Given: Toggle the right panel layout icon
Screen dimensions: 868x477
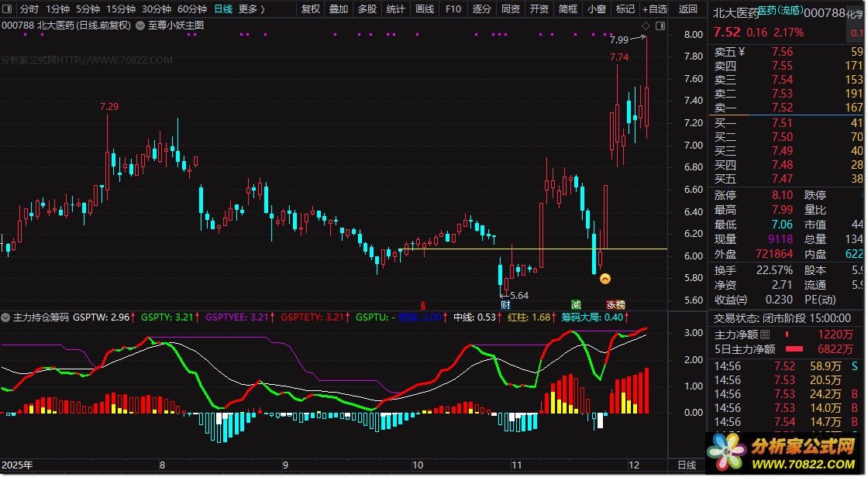Looking at the screenshot, I should coord(660,26).
